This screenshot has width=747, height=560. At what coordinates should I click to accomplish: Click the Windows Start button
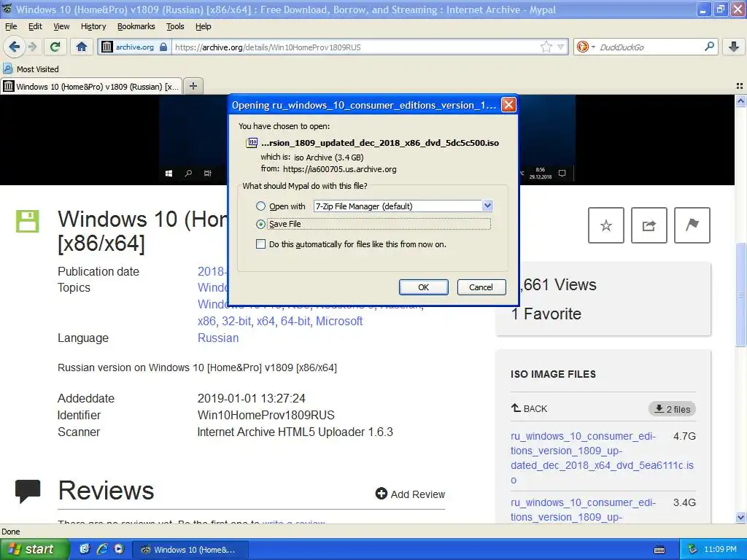click(35, 549)
